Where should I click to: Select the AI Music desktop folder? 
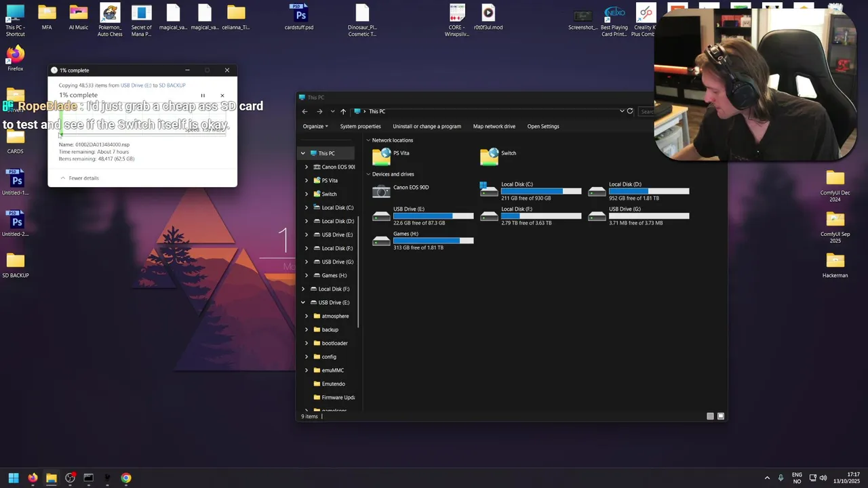(78, 17)
